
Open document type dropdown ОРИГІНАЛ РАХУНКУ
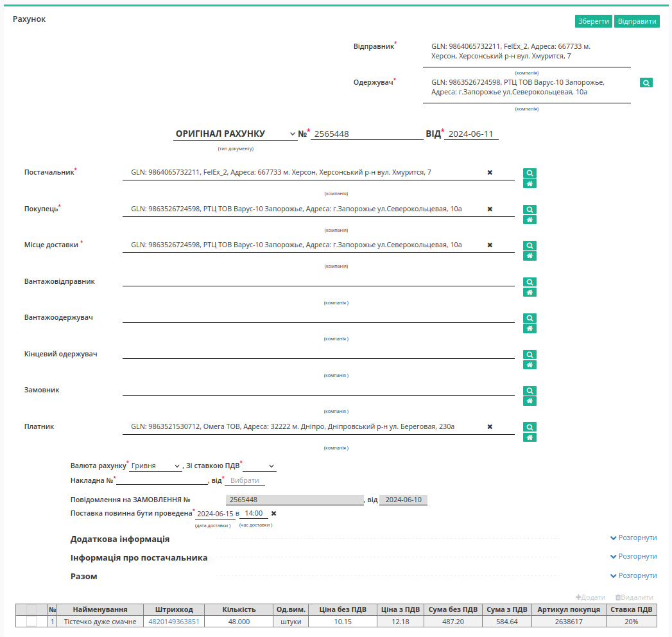tap(235, 134)
